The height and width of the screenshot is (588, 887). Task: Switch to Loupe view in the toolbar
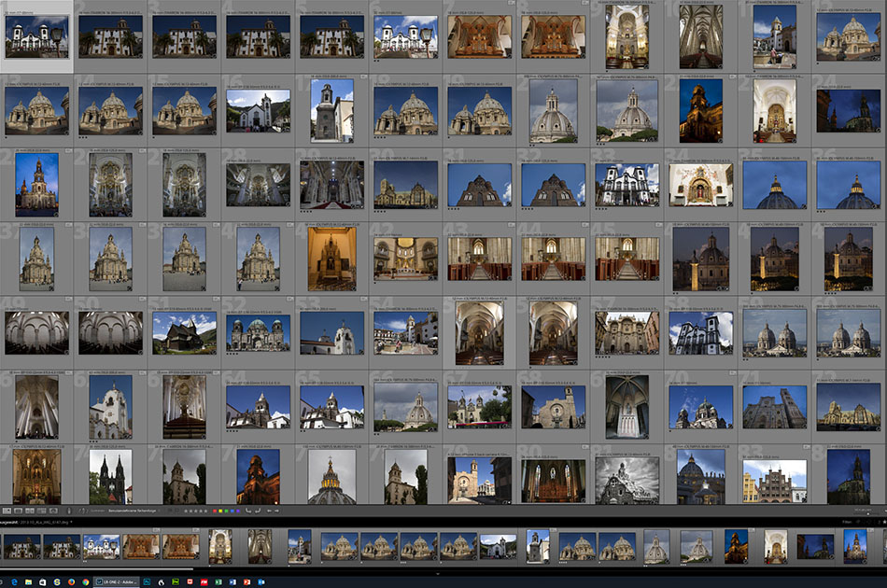[x=18, y=511]
